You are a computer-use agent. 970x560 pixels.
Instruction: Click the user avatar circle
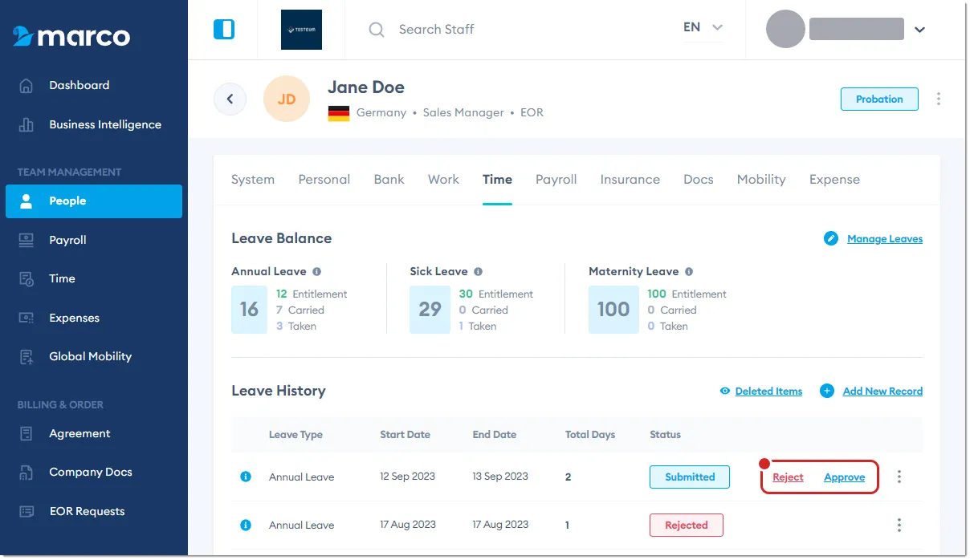[786, 29]
